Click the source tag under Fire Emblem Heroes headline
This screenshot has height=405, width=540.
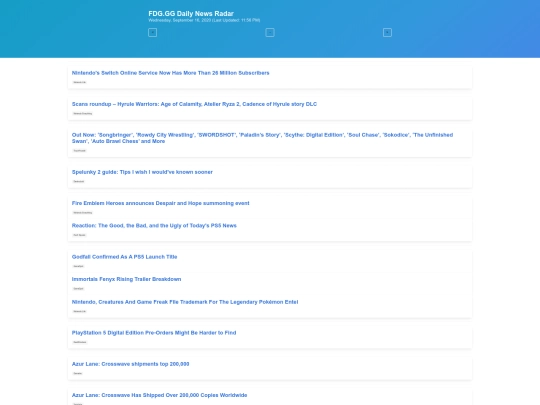coord(83,212)
